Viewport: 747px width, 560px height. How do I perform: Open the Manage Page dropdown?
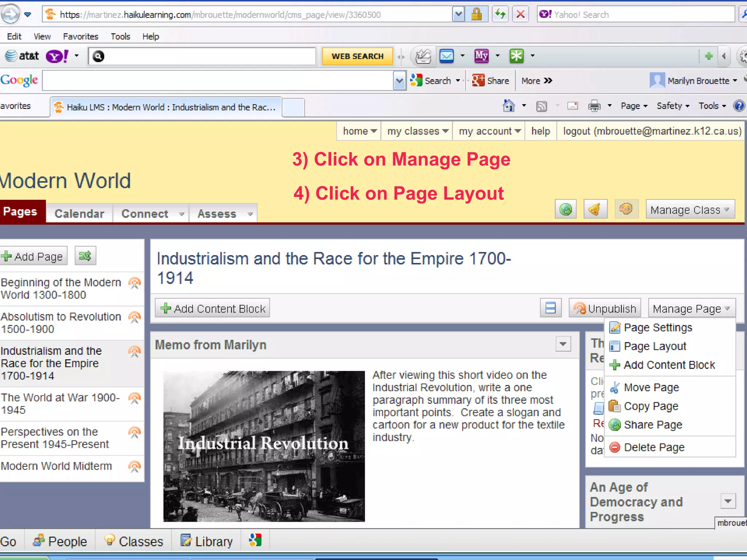692,308
